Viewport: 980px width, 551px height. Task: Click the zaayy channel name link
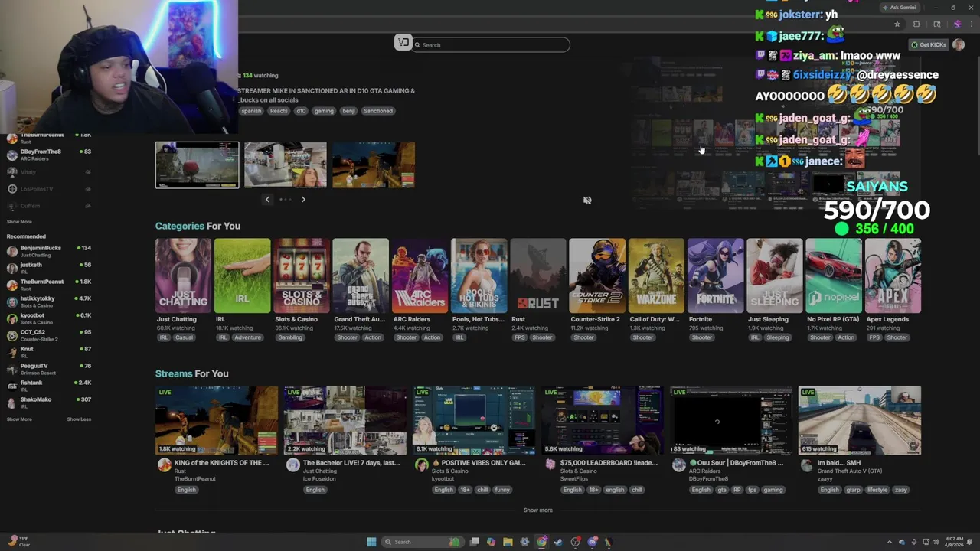pos(826,479)
